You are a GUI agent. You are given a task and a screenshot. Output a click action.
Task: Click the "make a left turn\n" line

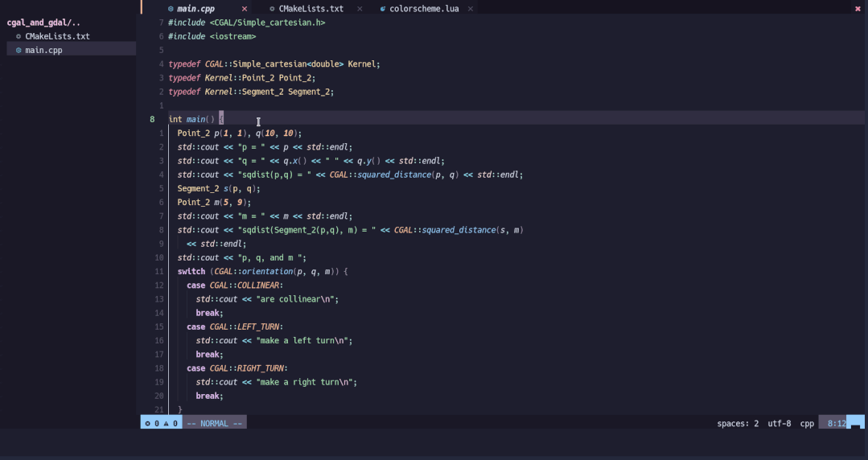tap(274, 341)
